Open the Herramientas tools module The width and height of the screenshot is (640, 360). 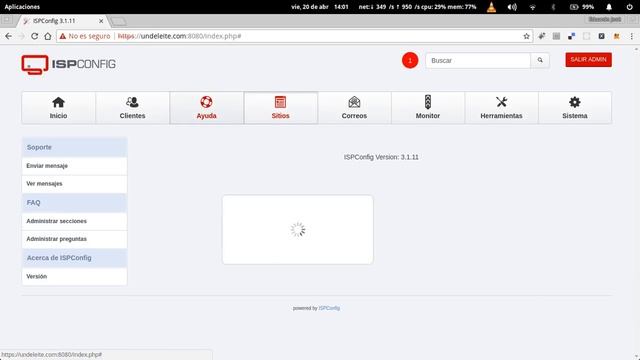pos(501,108)
